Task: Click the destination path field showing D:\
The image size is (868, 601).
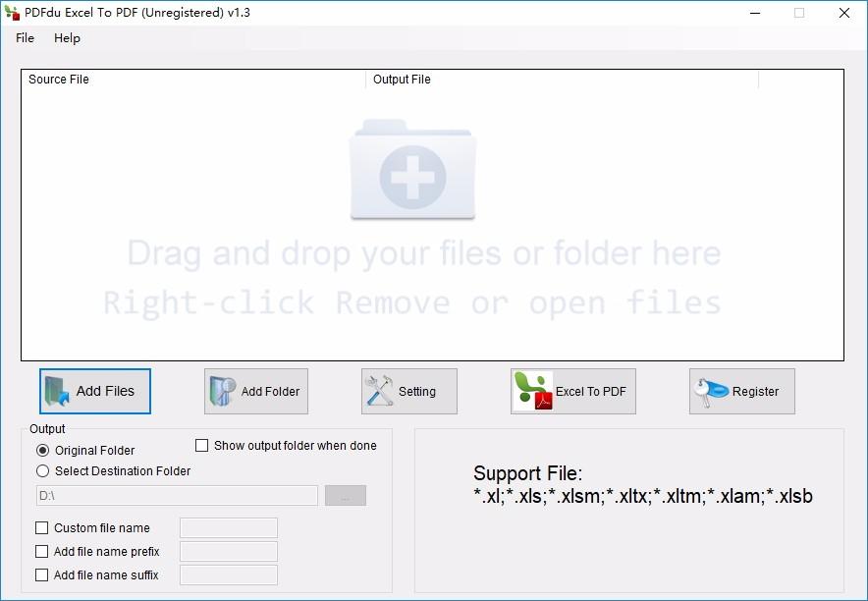Action: click(x=177, y=495)
